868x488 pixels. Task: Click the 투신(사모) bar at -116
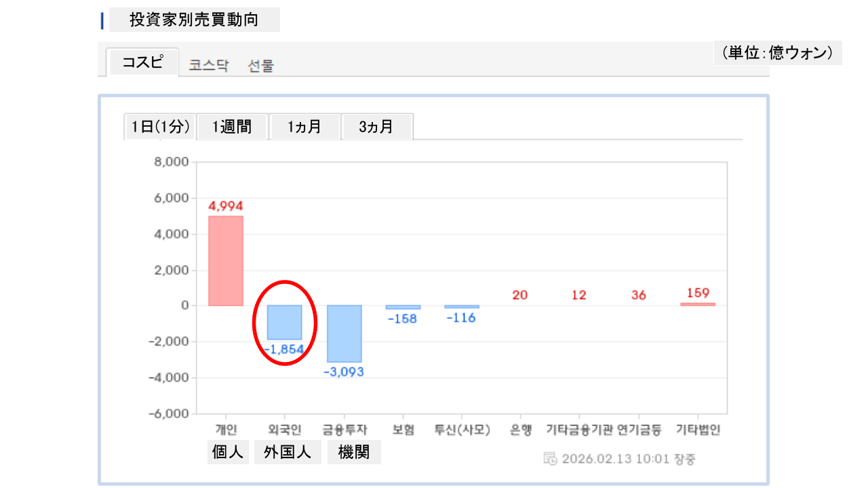462,306
